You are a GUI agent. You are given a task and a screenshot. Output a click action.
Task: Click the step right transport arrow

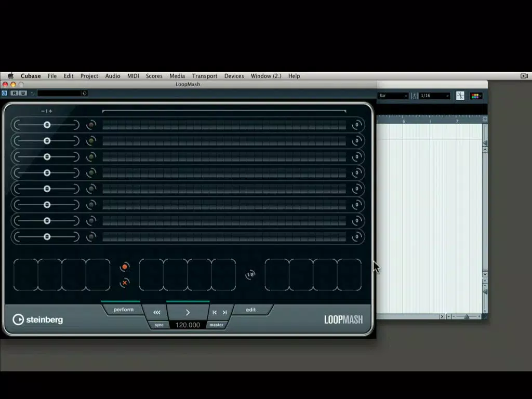click(x=224, y=312)
